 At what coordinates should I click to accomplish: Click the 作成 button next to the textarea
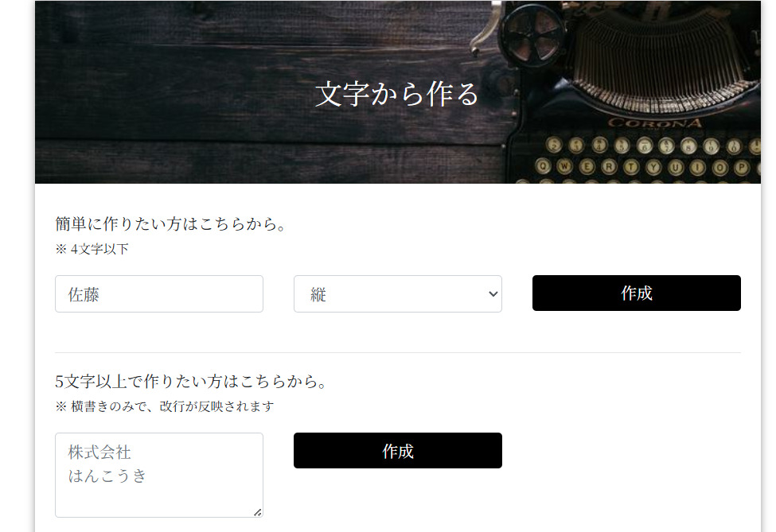coord(397,450)
